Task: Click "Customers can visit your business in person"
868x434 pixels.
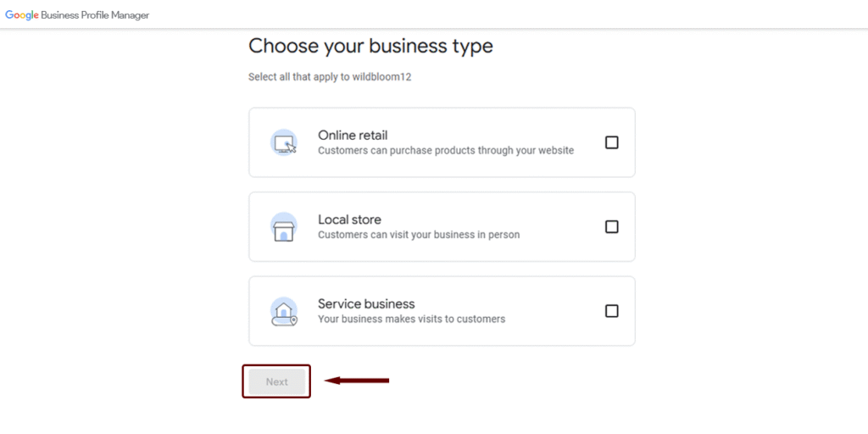Action: [419, 235]
